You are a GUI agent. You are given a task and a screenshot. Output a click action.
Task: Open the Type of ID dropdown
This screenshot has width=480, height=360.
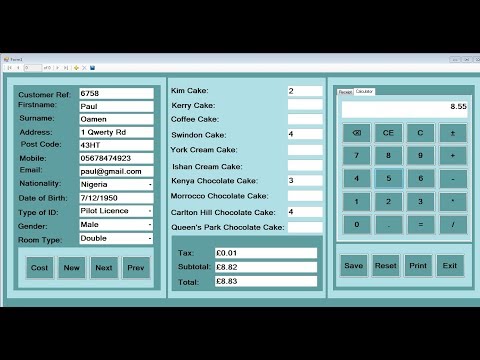150,211
